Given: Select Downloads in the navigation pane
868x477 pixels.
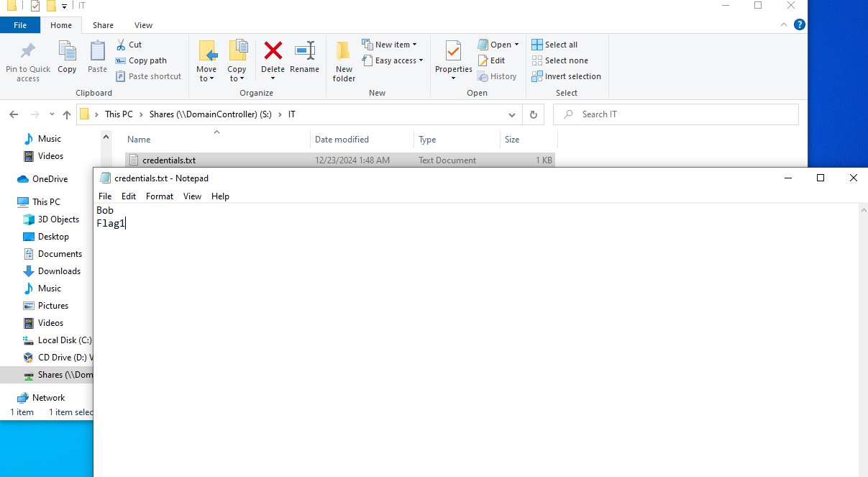Looking at the screenshot, I should pyautogui.click(x=59, y=271).
